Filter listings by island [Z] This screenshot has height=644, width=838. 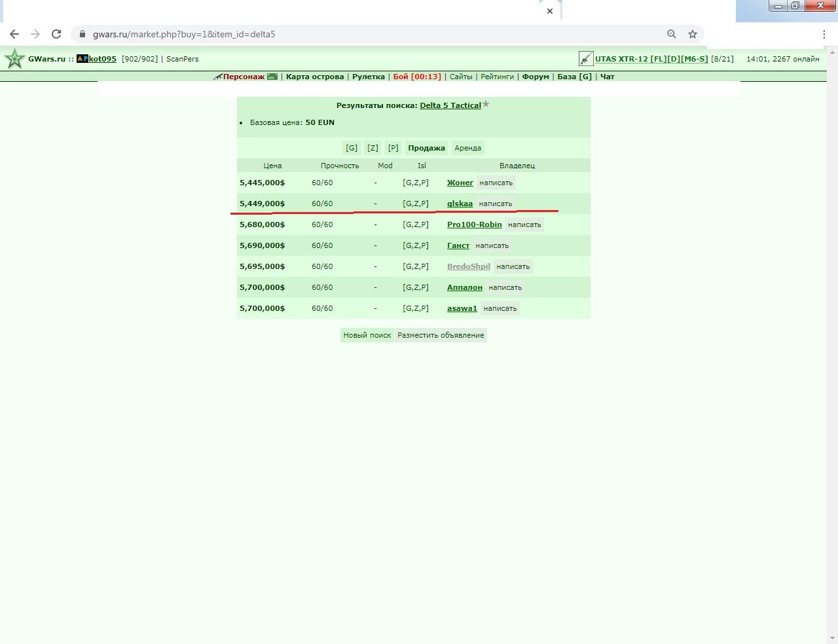pyautogui.click(x=373, y=148)
